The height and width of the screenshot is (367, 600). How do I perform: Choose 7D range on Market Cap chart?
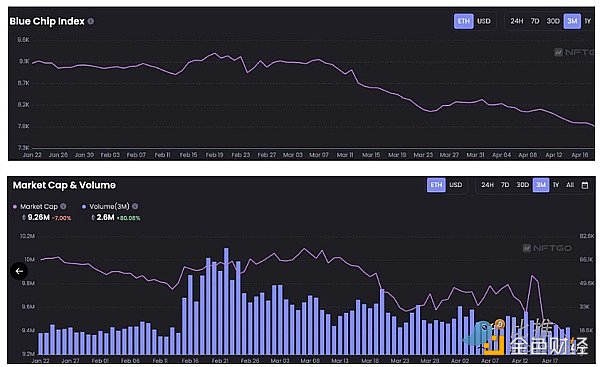[505, 185]
